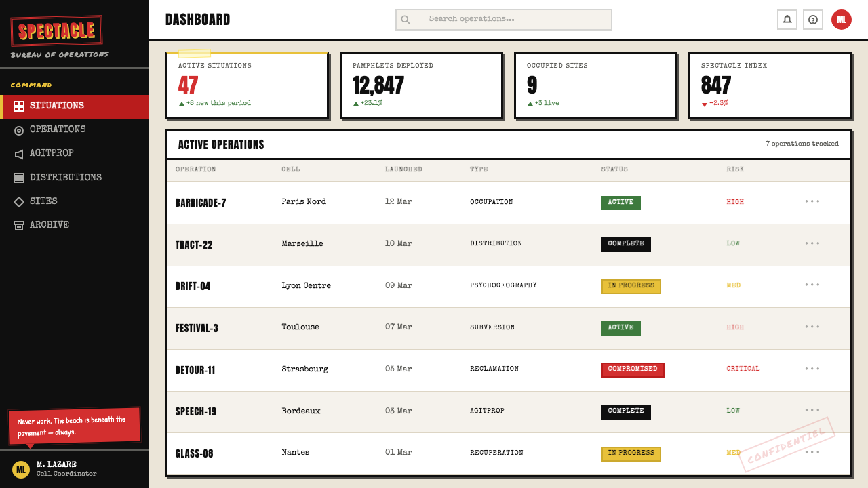The image size is (868, 488).
Task: Click the ACTIVE badge for BARRICADE-7
Action: tap(620, 203)
